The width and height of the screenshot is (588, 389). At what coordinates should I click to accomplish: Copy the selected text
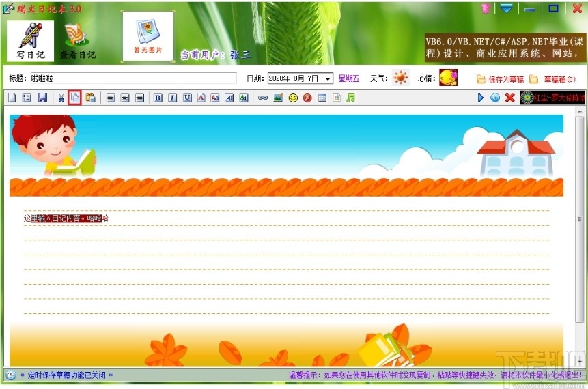click(x=75, y=98)
